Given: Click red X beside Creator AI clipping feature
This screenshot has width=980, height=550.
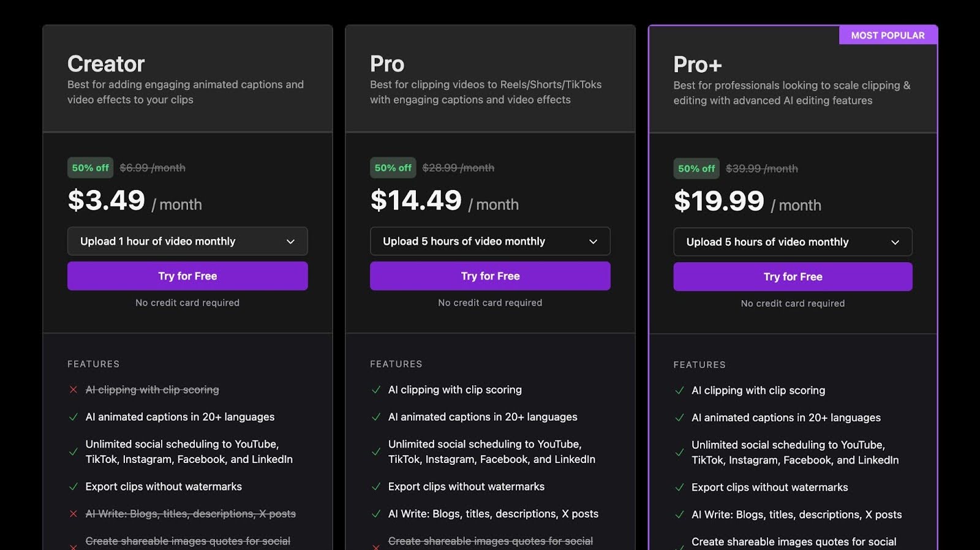Looking at the screenshot, I should pyautogui.click(x=73, y=390).
